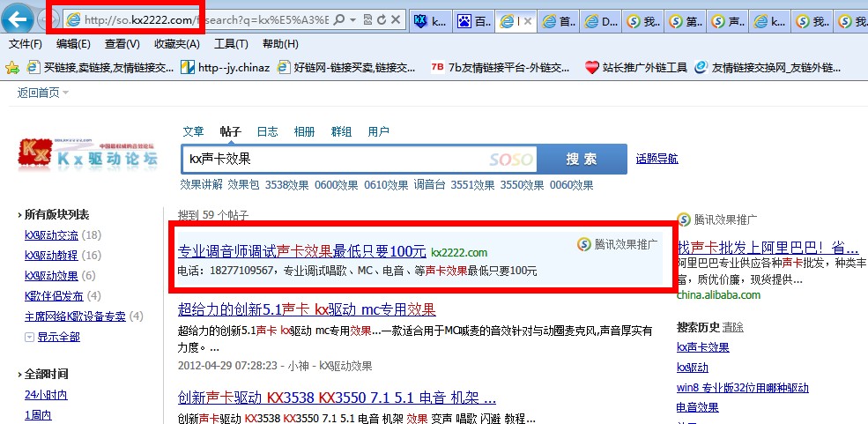Open the 站长推广外链工具 heart bookmark
The height and width of the screenshot is (424, 868).
pos(636,68)
